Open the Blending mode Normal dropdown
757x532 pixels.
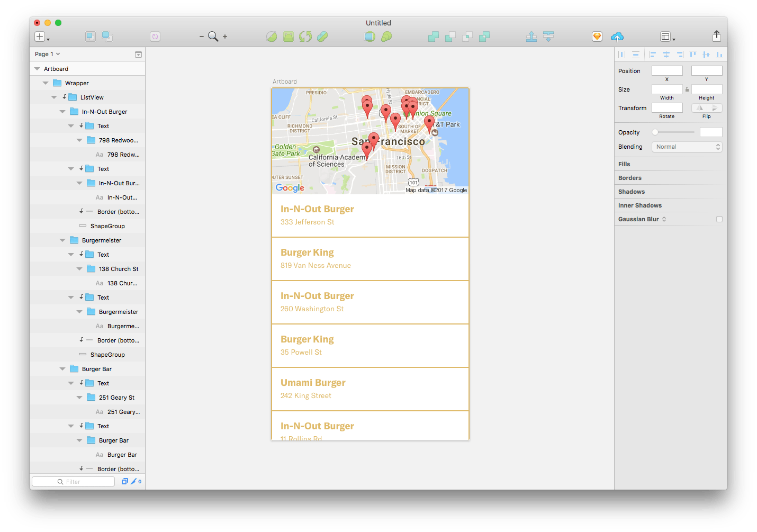click(x=687, y=147)
